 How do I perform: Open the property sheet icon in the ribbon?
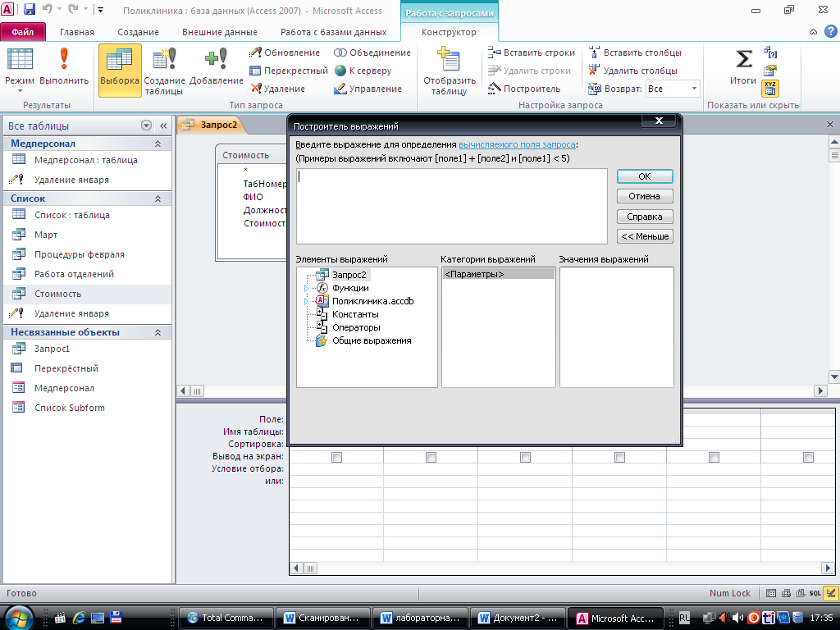coord(770,71)
